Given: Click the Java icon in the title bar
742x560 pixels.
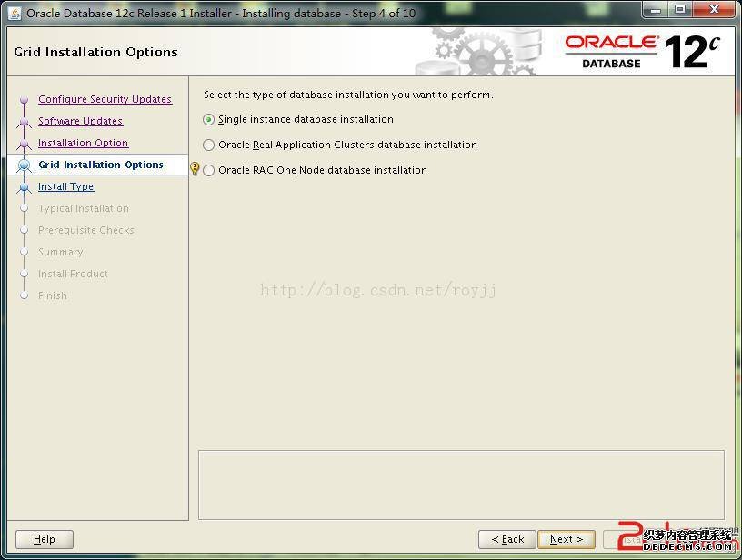Looking at the screenshot, I should pyautogui.click(x=15, y=13).
